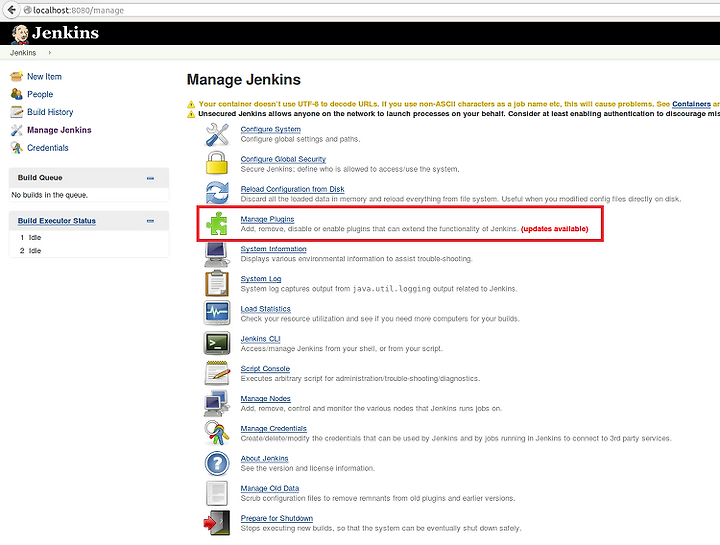Screen dimensions: 720x545
Task: Open the Manage Plugins link
Action: (x=267, y=219)
